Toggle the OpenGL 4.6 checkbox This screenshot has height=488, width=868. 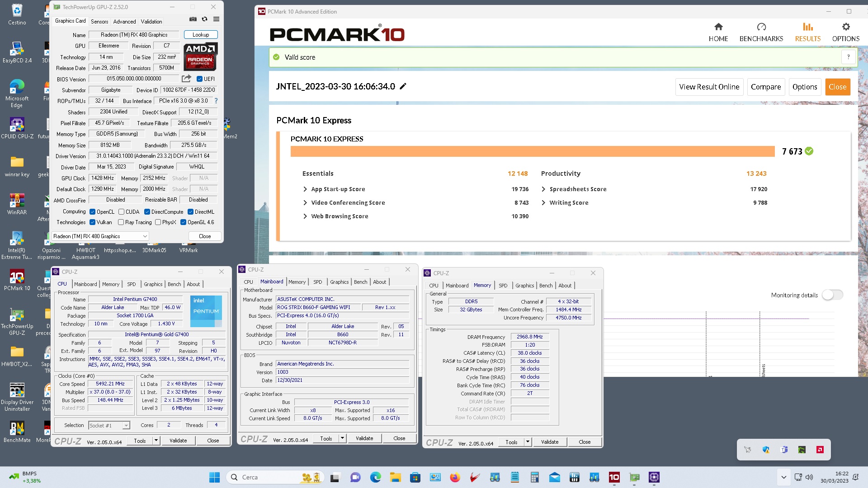click(x=183, y=222)
